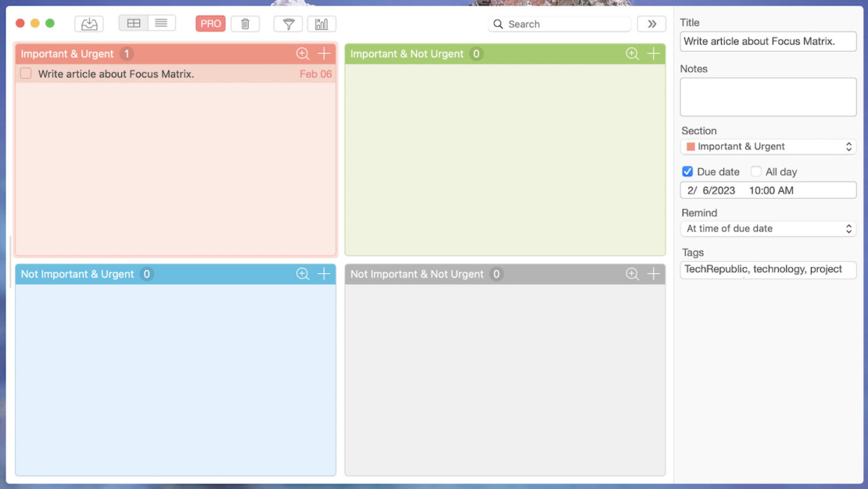Open the filter icon
868x489 pixels.
[287, 23]
